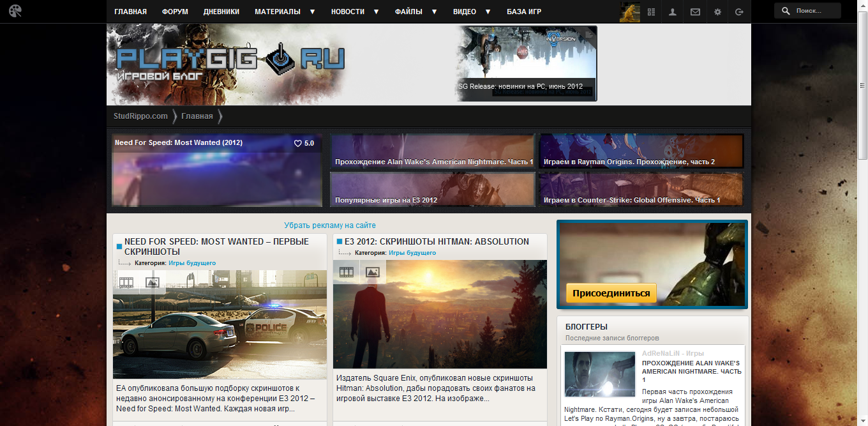The image size is (868, 426).
Task: Open the Форум menu item
Action: 175,11
